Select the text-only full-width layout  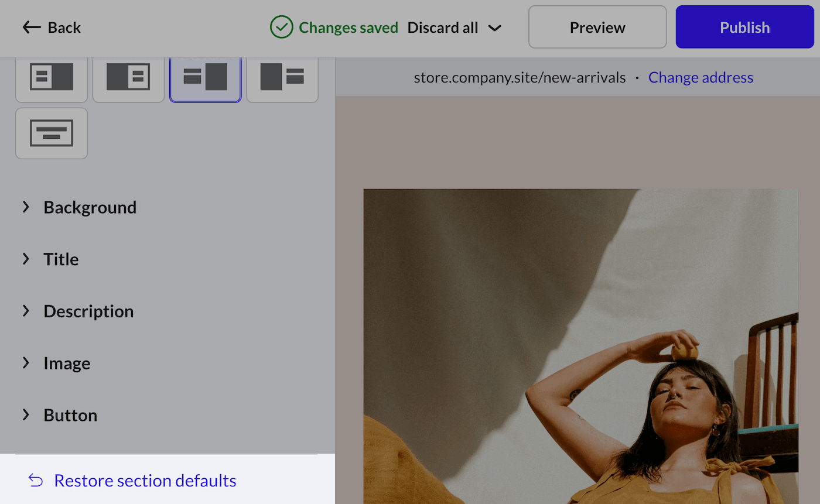click(52, 133)
